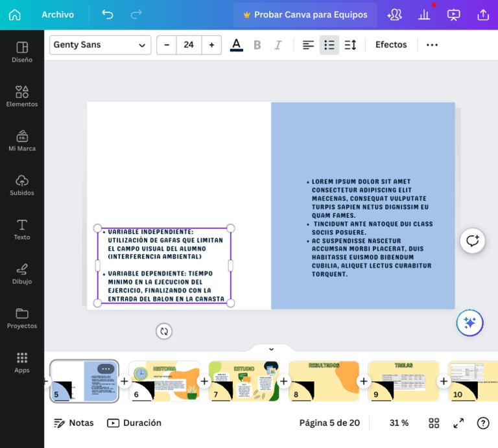Image resolution: width=498 pixels, height=448 pixels.
Task: Open the Efectos text effects
Action: (x=391, y=45)
